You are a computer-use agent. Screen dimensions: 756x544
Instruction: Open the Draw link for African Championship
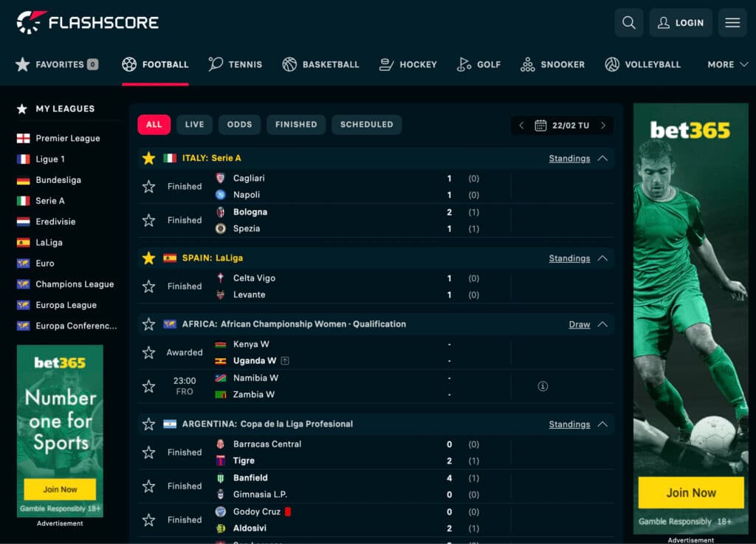[580, 324]
